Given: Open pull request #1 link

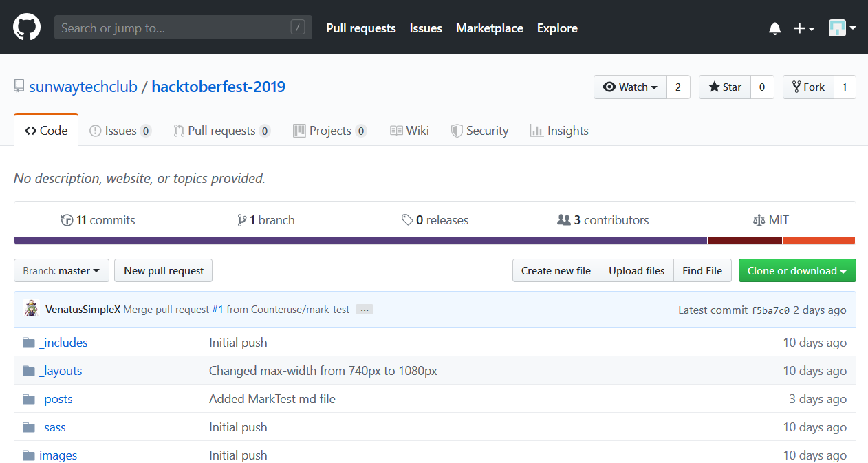Looking at the screenshot, I should pyautogui.click(x=217, y=310).
